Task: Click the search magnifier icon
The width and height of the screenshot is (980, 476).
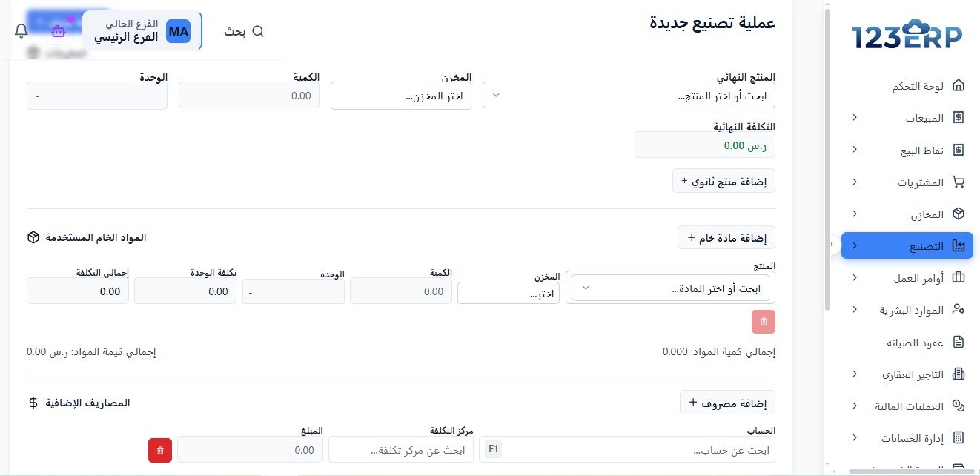Action: pos(258,31)
